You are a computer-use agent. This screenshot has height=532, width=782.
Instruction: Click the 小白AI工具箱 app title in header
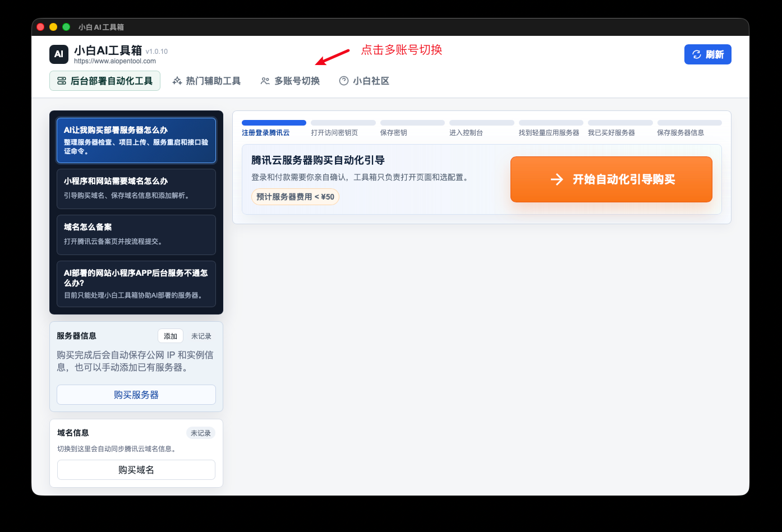pyautogui.click(x=108, y=50)
